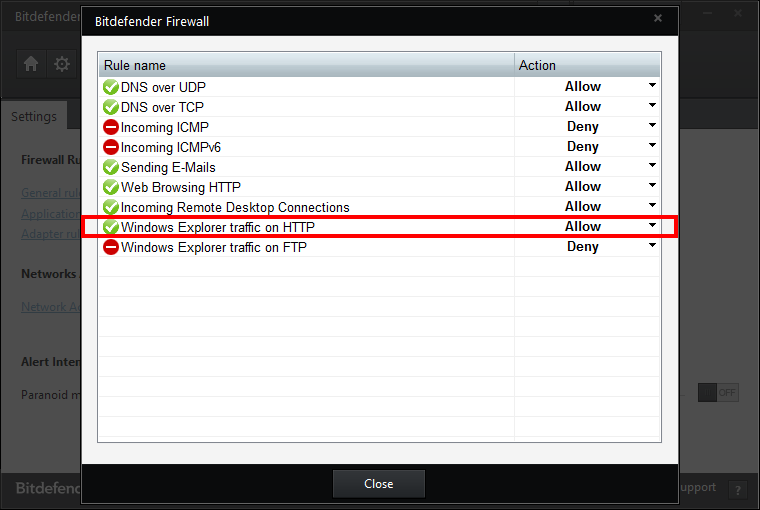Switch to the Settings tab

coord(34,116)
